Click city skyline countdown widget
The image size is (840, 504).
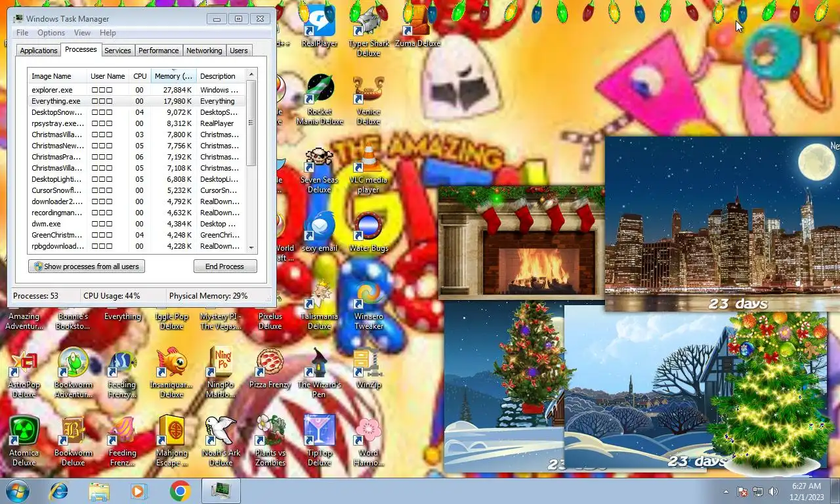click(722, 224)
